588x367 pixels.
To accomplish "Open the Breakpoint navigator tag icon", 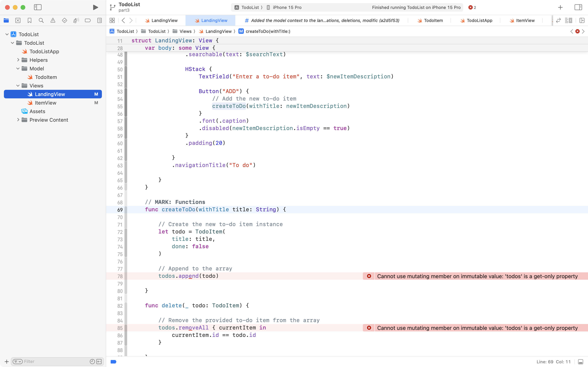I will click(88, 20).
